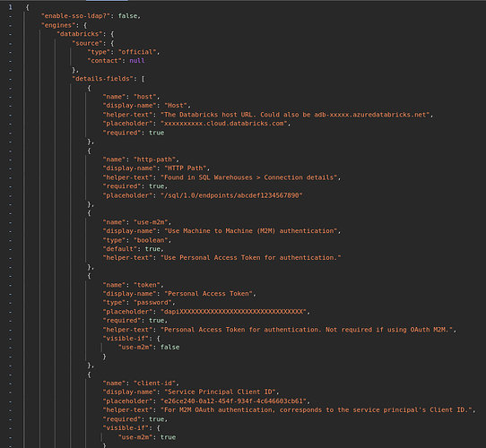Click the false value of token's "use-m2m"
This screenshot has height=448, width=486.
pyautogui.click(x=169, y=348)
